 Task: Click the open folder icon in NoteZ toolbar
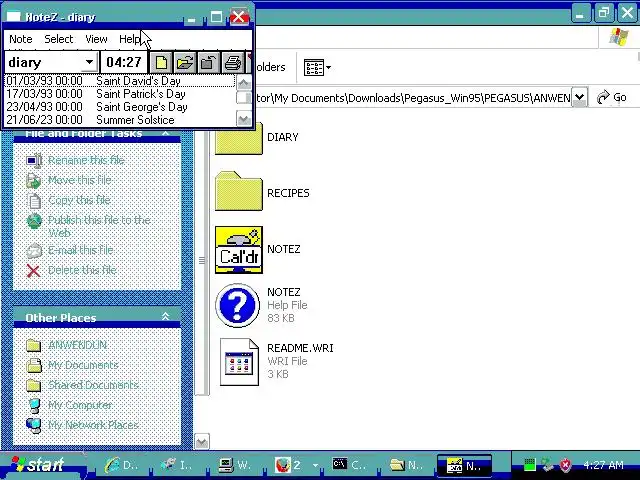[184, 62]
